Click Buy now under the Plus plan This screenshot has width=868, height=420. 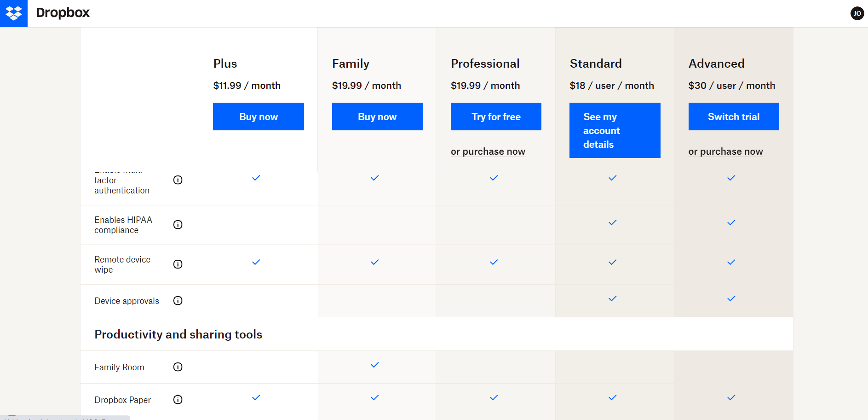coord(258,117)
